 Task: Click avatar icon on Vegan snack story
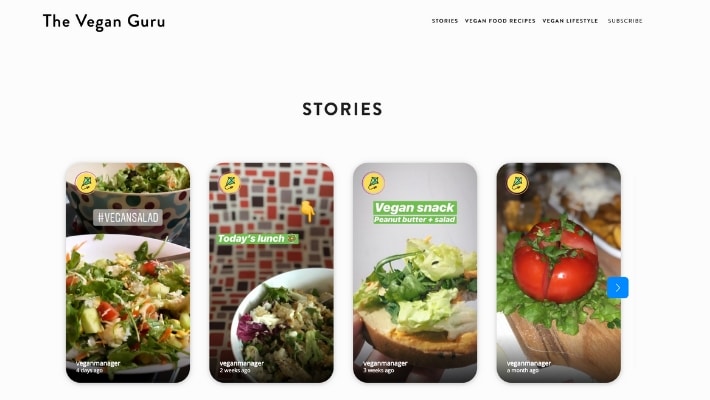(374, 183)
